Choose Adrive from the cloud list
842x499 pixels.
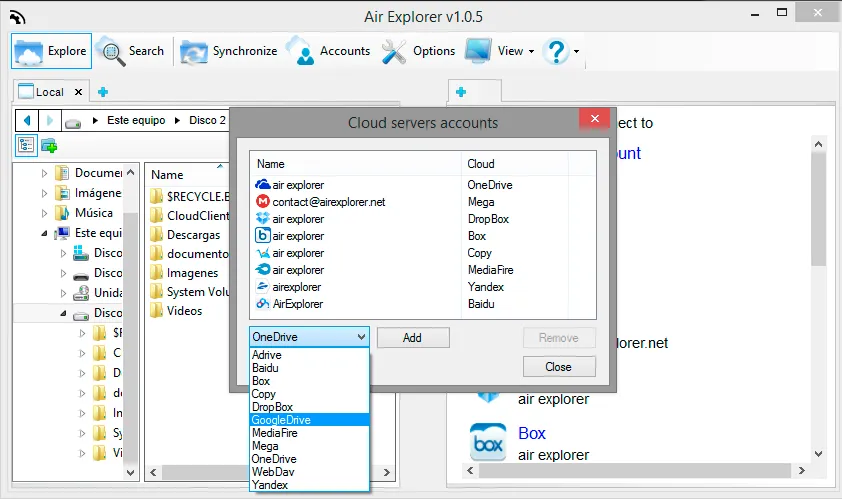pos(310,355)
